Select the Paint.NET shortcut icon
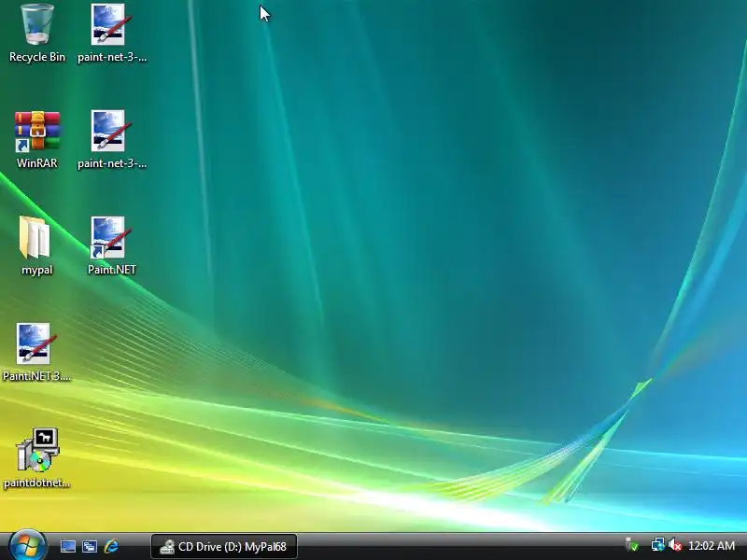 point(111,245)
